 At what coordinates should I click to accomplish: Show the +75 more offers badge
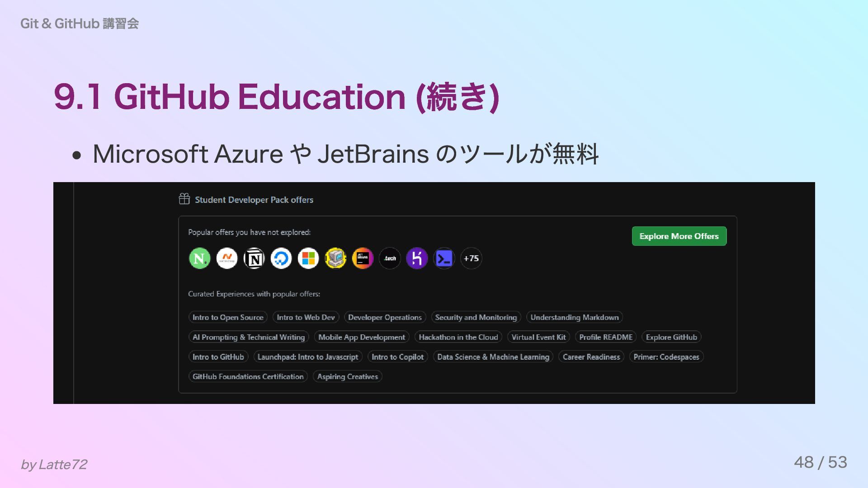471,258
